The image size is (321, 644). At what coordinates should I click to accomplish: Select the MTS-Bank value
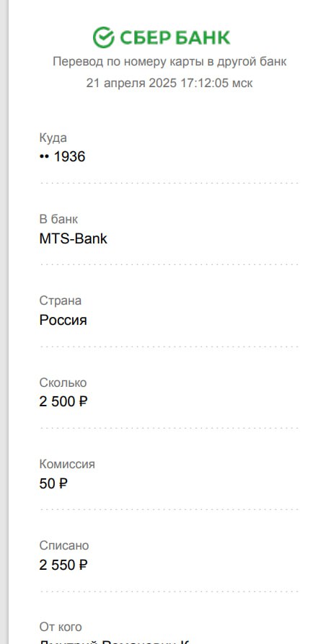(x=74, y=238)
